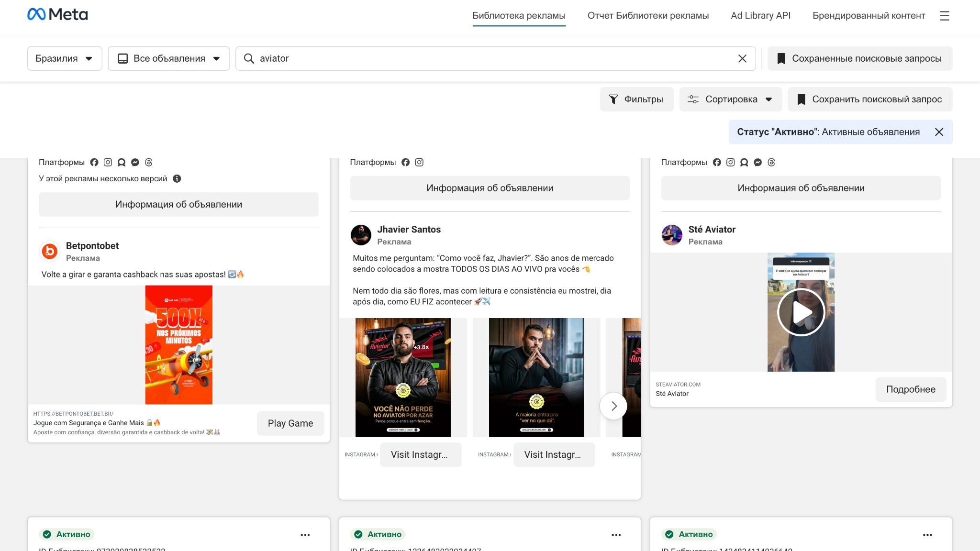The height and width of the screenshot is (551, 980).
Task: Open the Сохраненные поисковые запросы button
Action: pyautogui.click(x=860, y=58)
